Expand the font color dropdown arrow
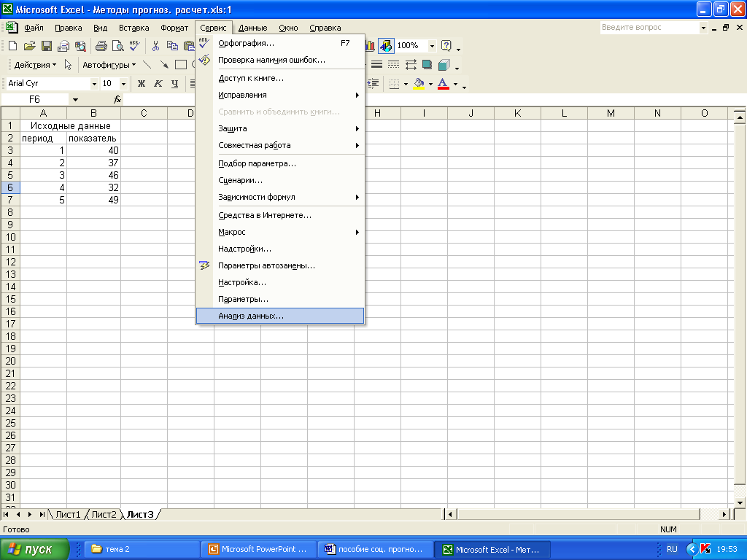747x560 pixels. pos(455,85)
